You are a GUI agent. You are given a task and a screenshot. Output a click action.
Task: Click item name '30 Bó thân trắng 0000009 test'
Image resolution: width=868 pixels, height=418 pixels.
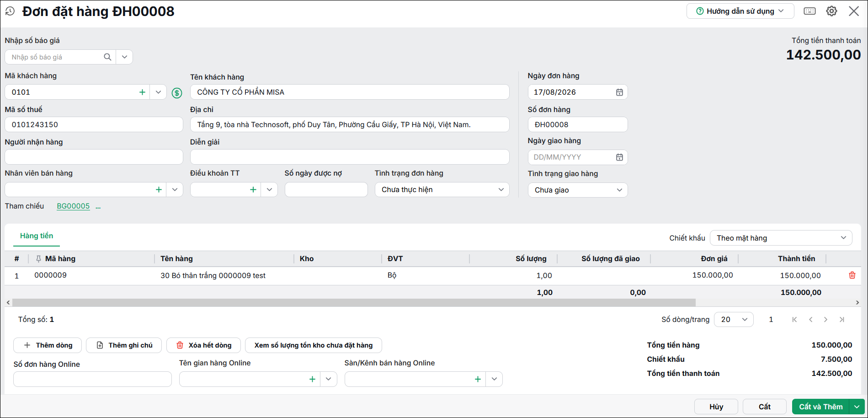click(x=213, y=275)
